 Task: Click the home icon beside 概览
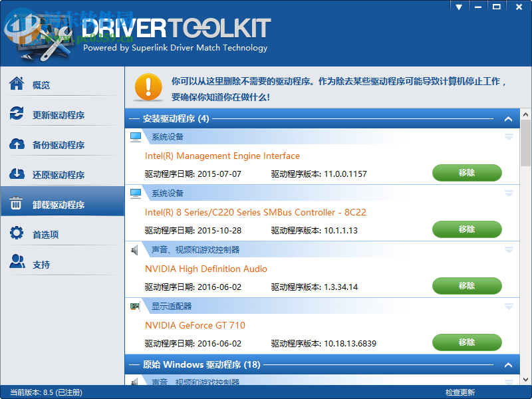(17, 84)
